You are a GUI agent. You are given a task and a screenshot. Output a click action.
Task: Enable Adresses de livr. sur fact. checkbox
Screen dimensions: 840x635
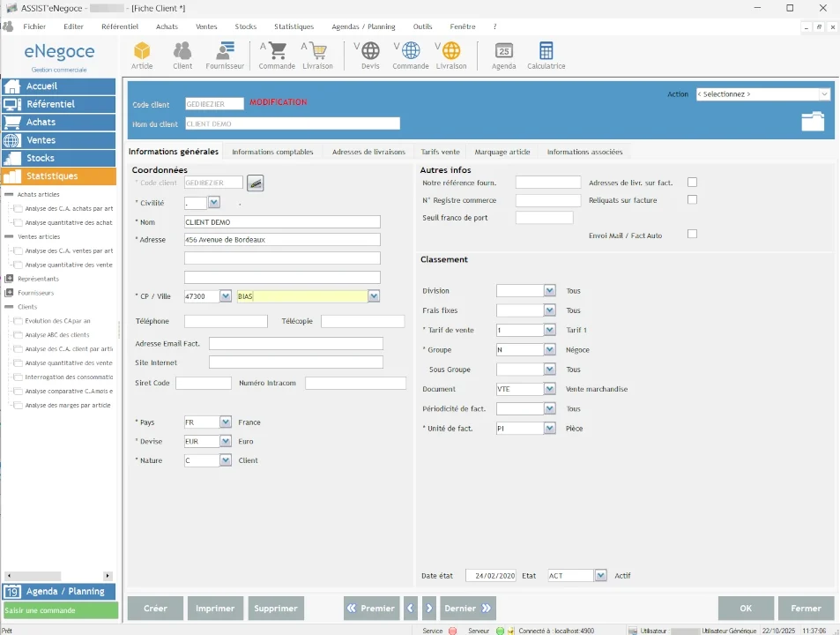click(x=692, y=183)
